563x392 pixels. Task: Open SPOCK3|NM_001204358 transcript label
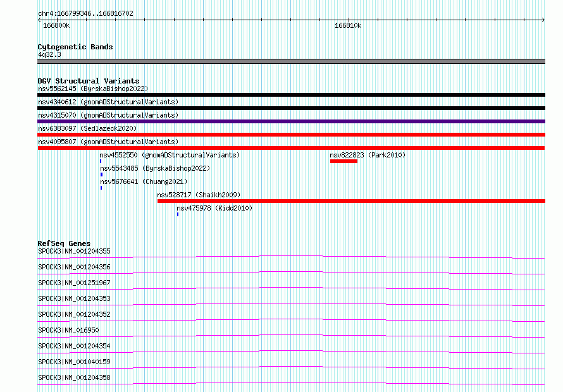coord(74,377)
